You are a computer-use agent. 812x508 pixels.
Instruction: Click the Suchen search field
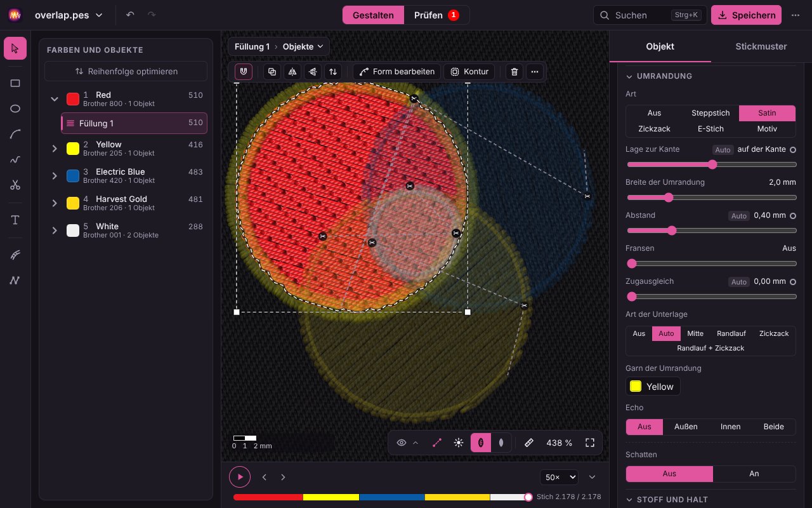pos(650,15)
